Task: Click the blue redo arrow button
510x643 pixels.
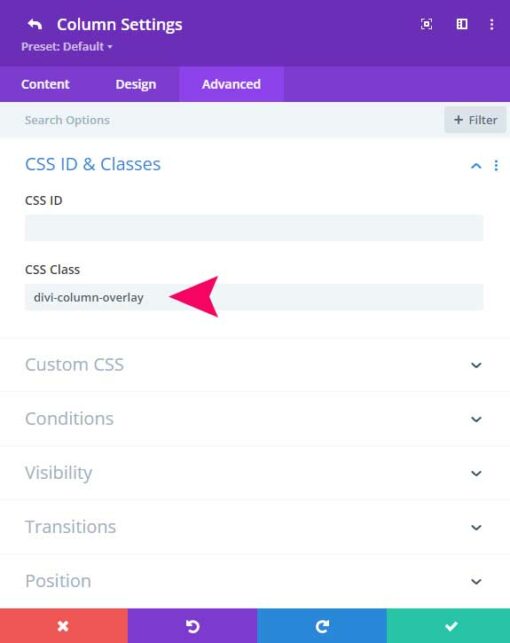Action: tap(322, 626)
